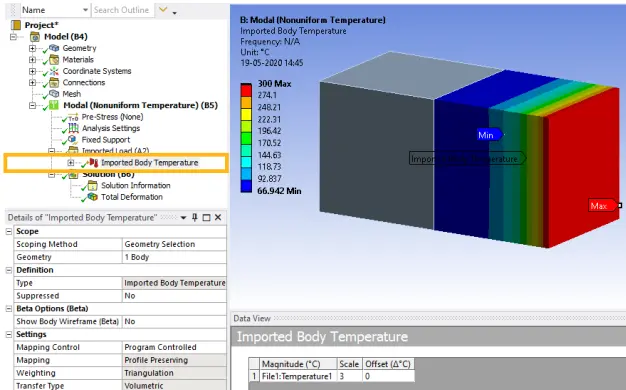Click the Data View panel title
Screen dimensions: 626x390
[252, 318]
